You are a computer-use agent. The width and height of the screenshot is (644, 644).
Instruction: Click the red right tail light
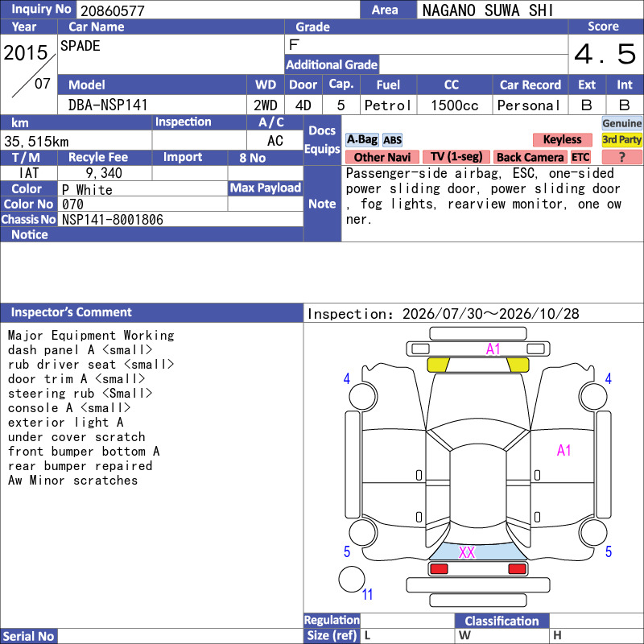pos(517,569)
